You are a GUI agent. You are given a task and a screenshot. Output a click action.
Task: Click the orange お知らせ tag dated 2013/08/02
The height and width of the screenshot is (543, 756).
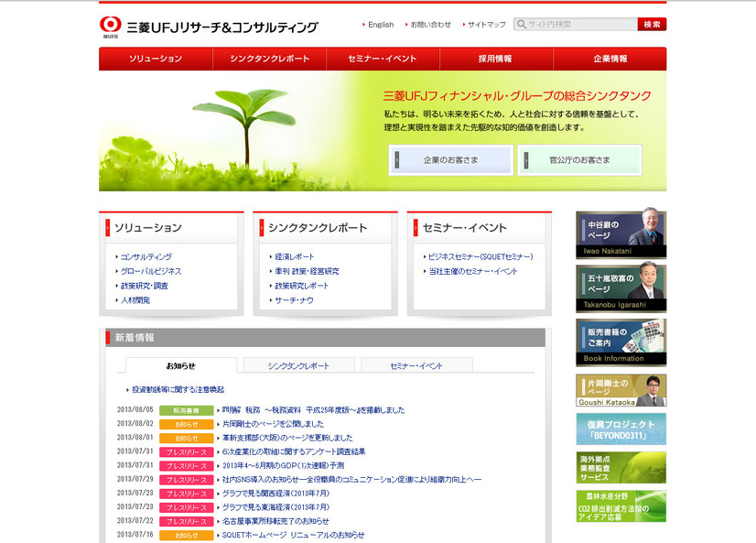[x=187, y=424]
